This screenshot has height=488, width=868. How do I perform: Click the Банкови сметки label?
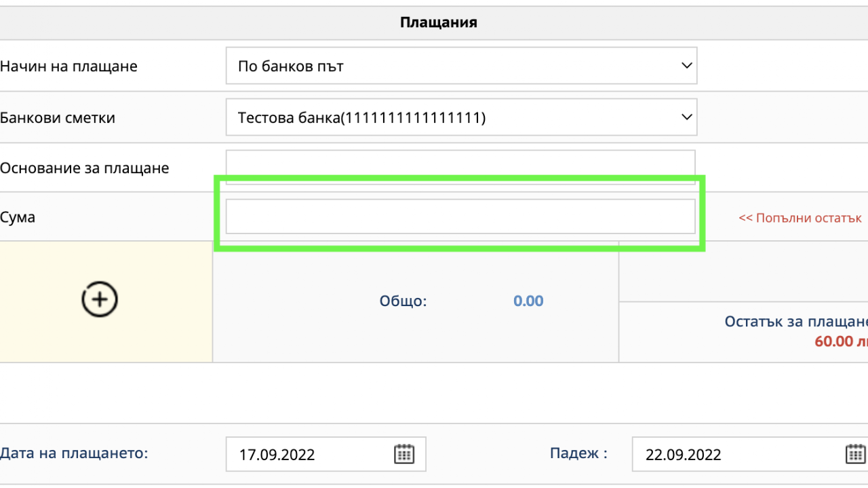coord(58,117)
